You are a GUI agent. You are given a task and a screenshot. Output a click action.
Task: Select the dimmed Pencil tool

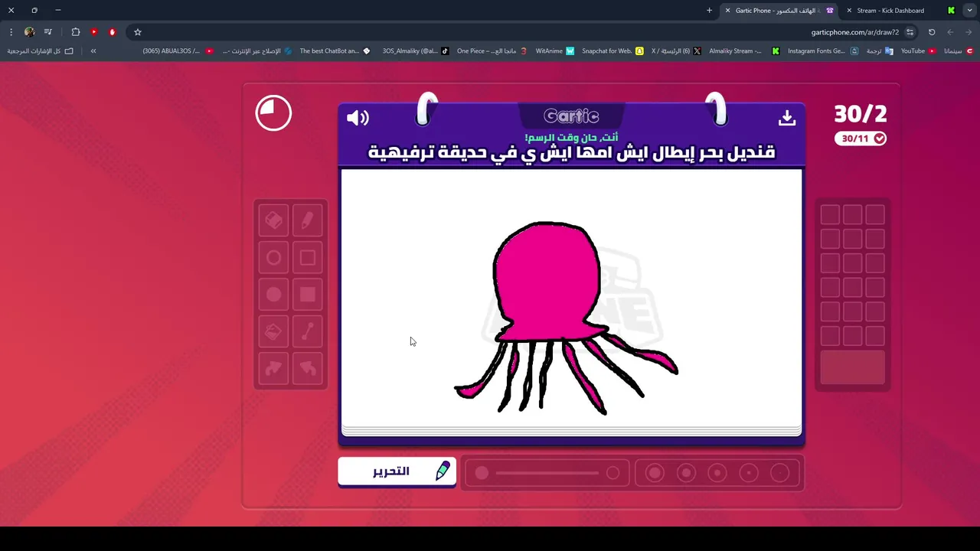tap(307, 221)
